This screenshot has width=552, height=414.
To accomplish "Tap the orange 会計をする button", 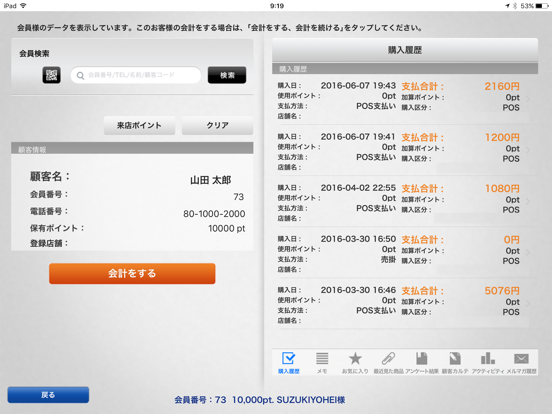I will pos(132,274).
